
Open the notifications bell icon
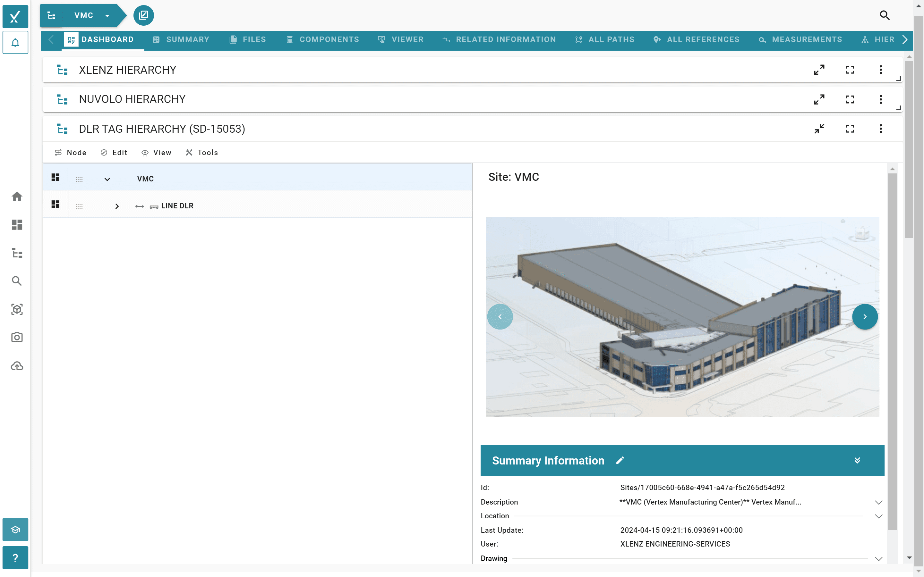(x=15, y=42)
